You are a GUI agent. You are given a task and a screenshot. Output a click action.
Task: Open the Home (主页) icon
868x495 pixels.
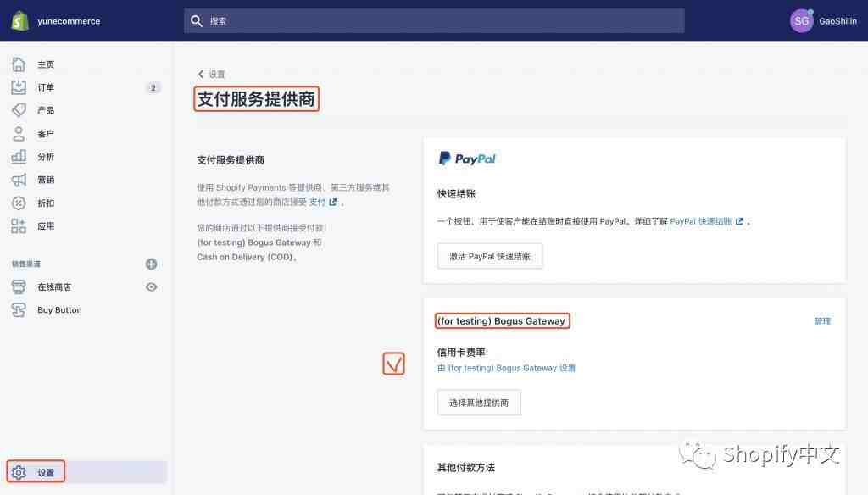[x=19, y=64]
